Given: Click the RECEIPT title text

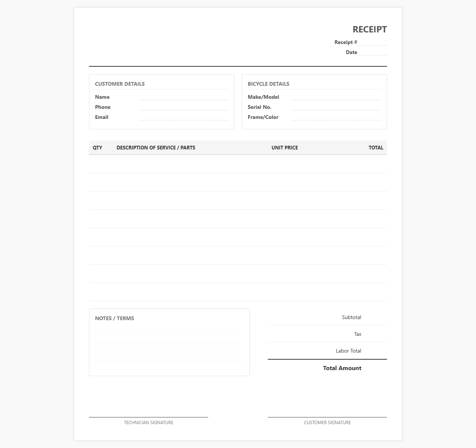Looking at the screenshot, I should (x=370, y=29).
